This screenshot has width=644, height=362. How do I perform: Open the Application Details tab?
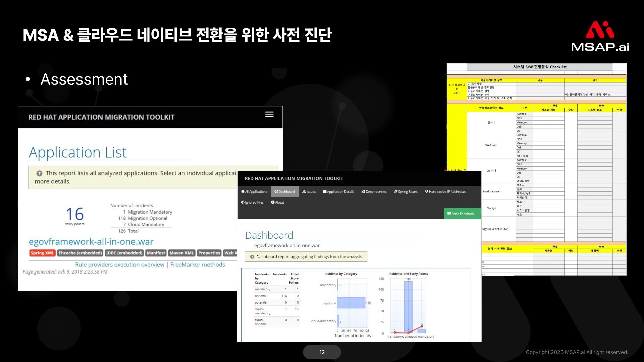coord(338,192)
